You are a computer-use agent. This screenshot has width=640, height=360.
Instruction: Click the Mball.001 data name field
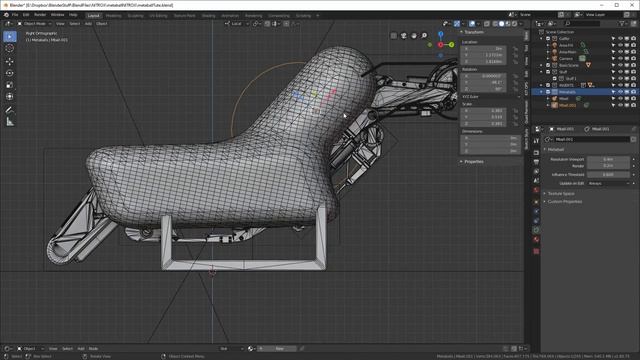coord(592,139)
